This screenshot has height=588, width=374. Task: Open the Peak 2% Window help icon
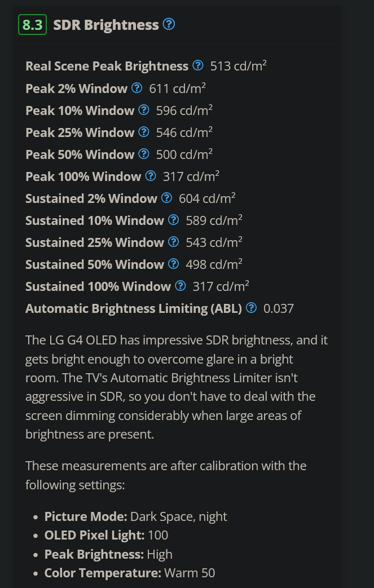point(137,88)
